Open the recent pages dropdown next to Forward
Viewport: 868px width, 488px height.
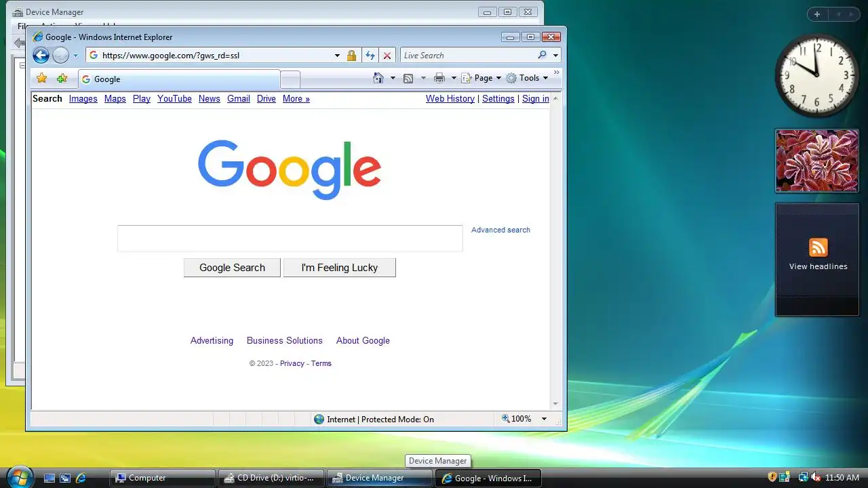pyautogui.click(x=75, y=56)
